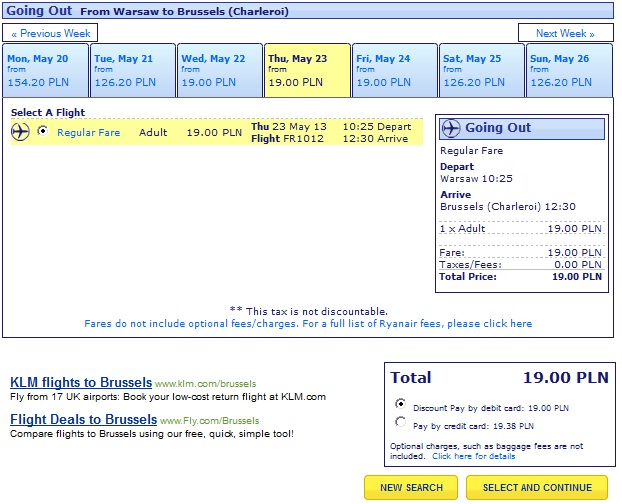The image size is (622, 504).
Task: Switch to Wed, May 22 date tab
Action: [220, 71]
